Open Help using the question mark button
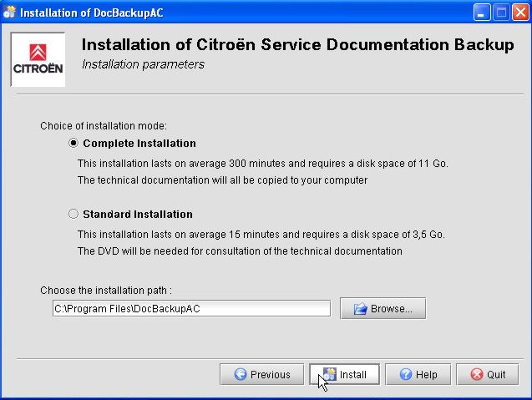The width and height of the screenshot is (532, 400). pos(418,374)
